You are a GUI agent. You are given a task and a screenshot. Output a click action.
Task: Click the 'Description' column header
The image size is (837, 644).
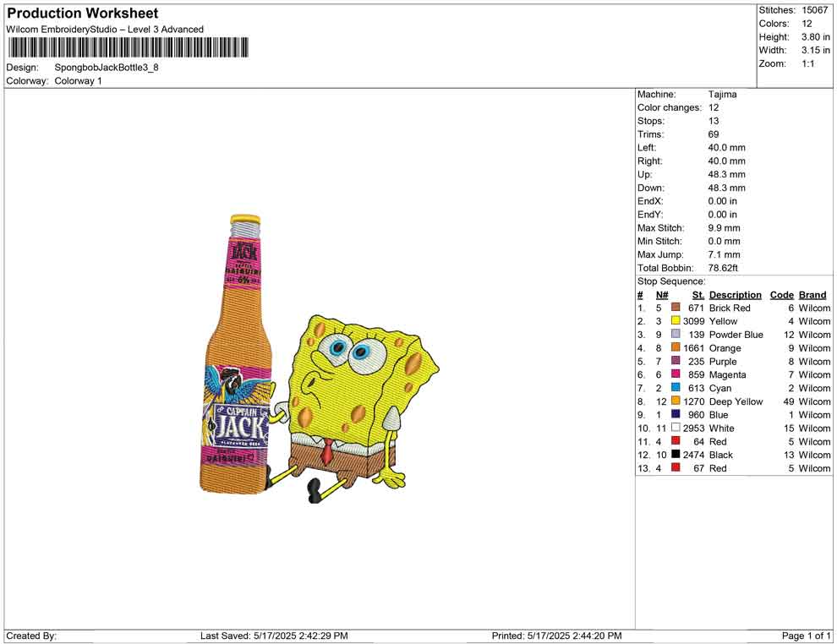735,295
